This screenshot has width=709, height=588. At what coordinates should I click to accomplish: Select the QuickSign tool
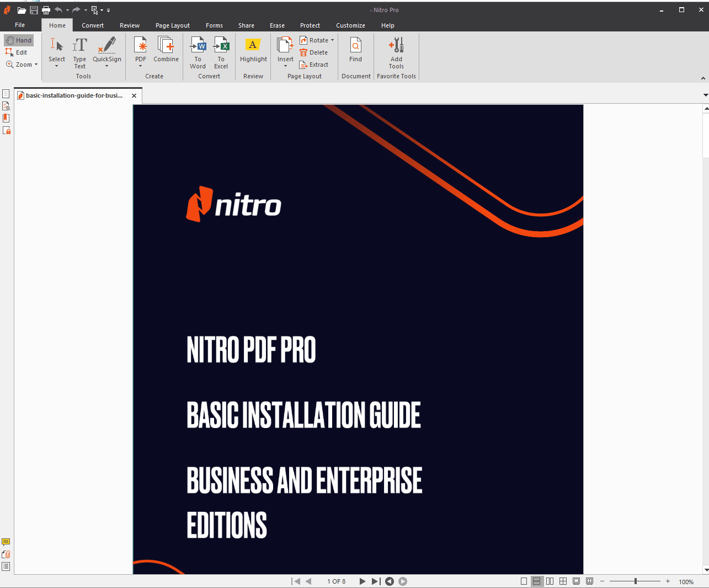click(x=106, y=52)
